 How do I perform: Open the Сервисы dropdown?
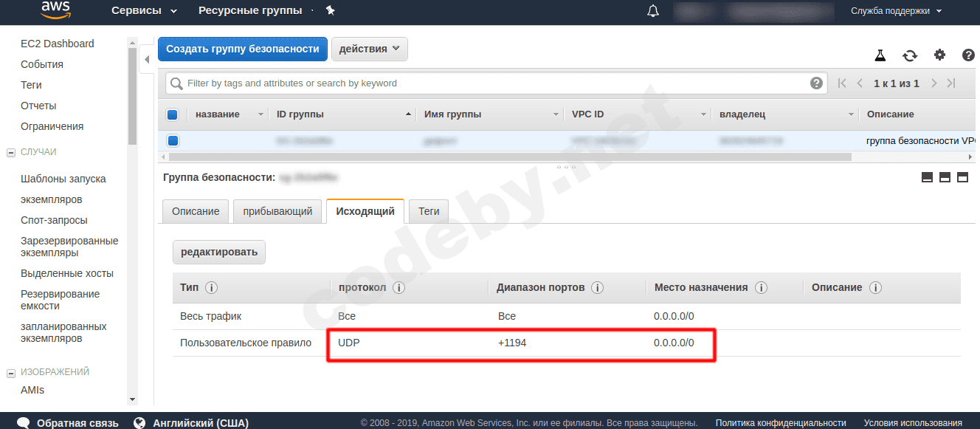(145, 10)
